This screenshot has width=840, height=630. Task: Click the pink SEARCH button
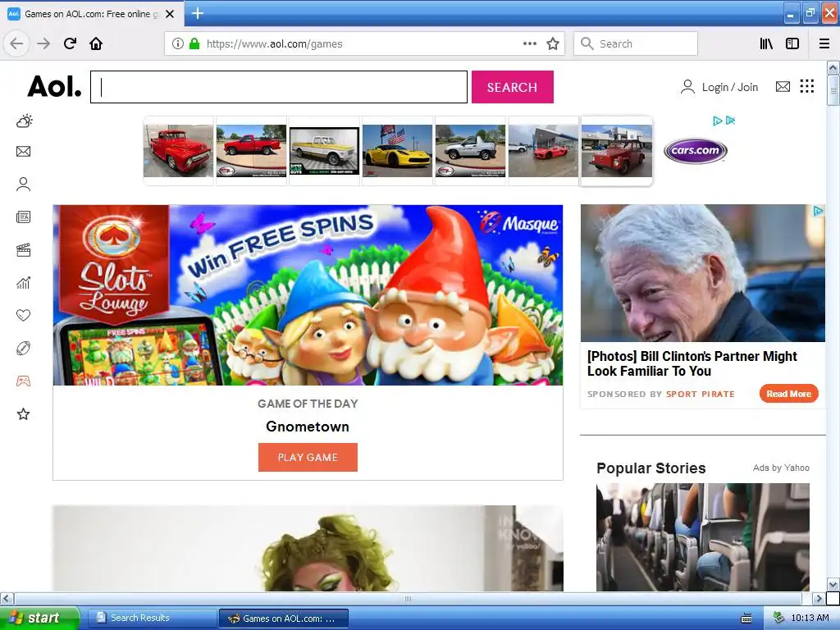click(512, 87)
